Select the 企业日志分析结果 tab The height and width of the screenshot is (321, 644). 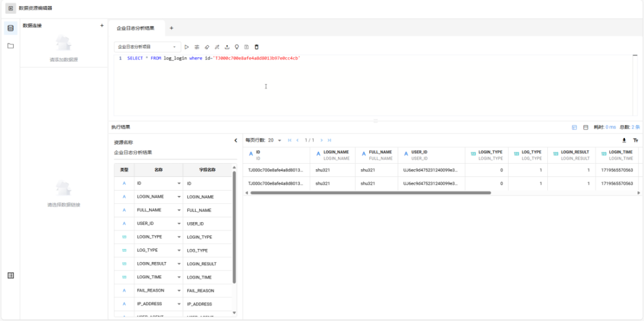135,28
